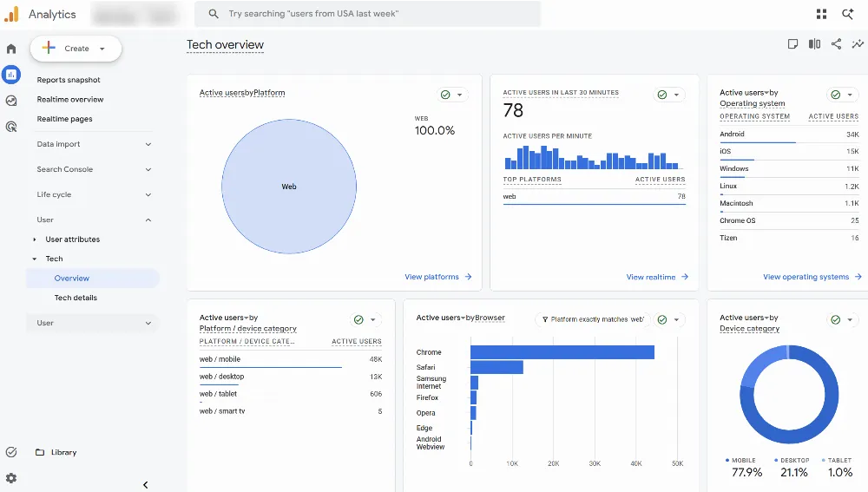Click green check on Platform / device category card
The height and width of the screenshot is (492, 868).
(358, 319)
